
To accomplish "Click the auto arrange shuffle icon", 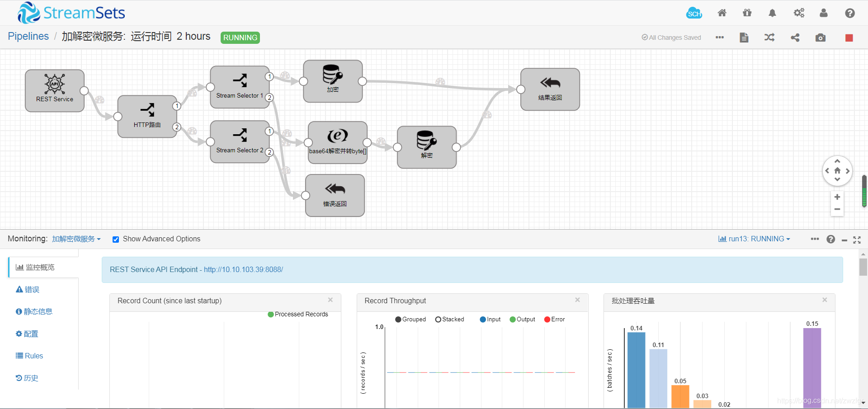I will [x=769, y=38].
